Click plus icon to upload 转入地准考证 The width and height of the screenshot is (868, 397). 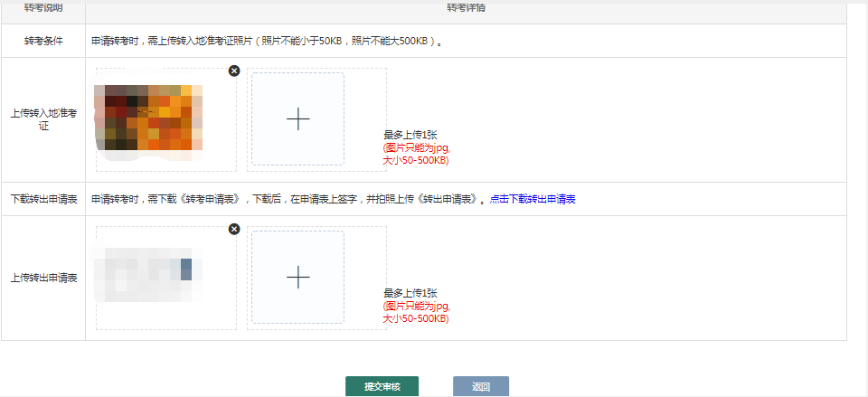point(297,119)
